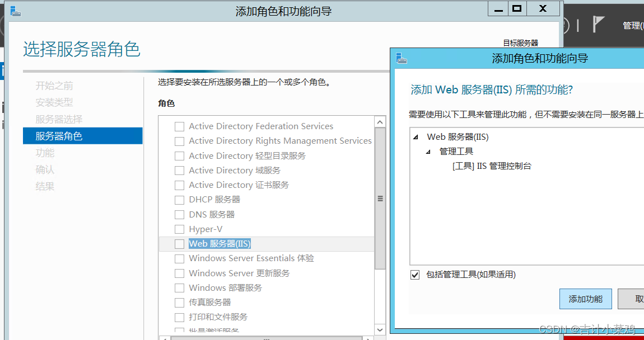Go to 功能 wizard step
The height and width of the screenshot is (340, 644).
coord(45,153)
